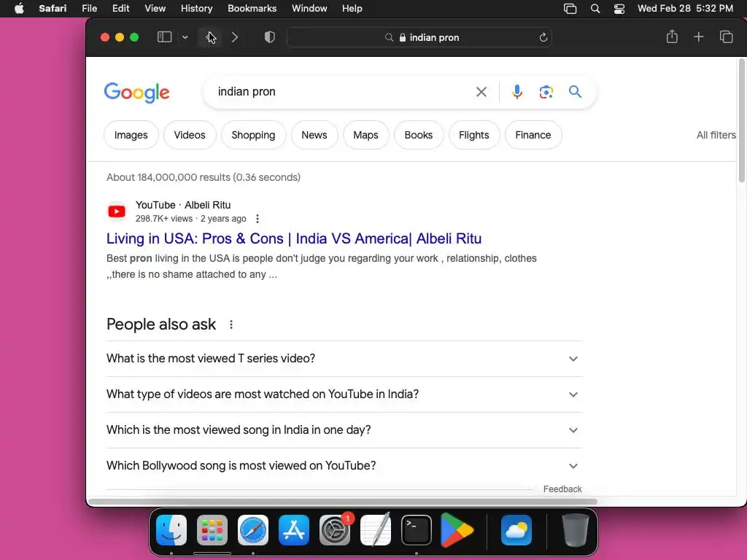Expand 'most watched on YouTube in India' question

344,394
